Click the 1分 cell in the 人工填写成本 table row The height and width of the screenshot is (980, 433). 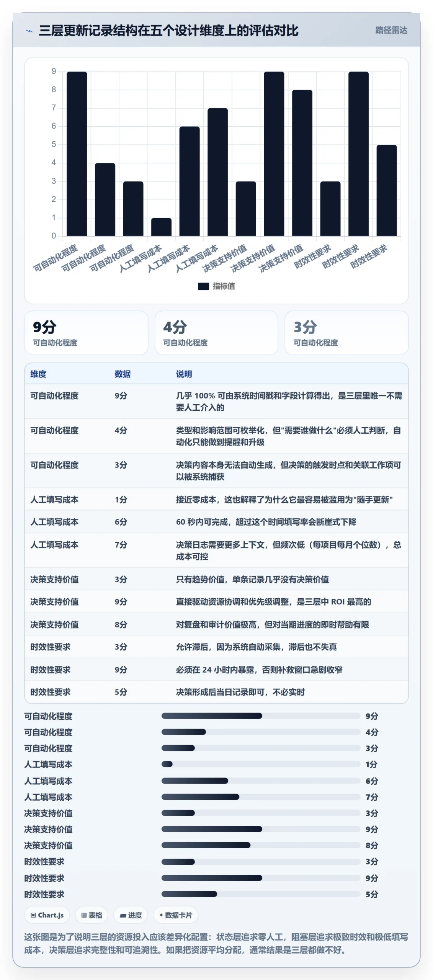[121, 500]
